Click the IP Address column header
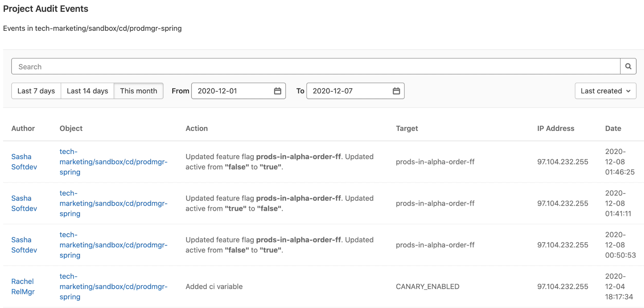This screenshot has height=308, width=644. point(556,128)
